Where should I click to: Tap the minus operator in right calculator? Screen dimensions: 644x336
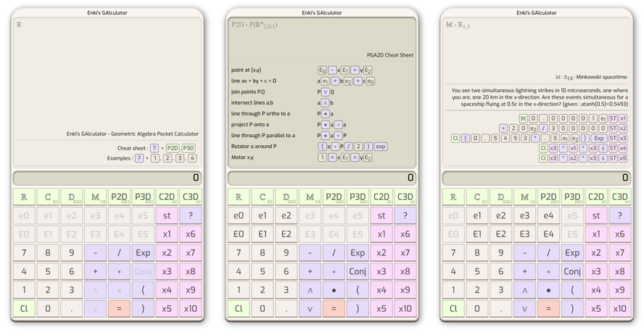(524, 253)
